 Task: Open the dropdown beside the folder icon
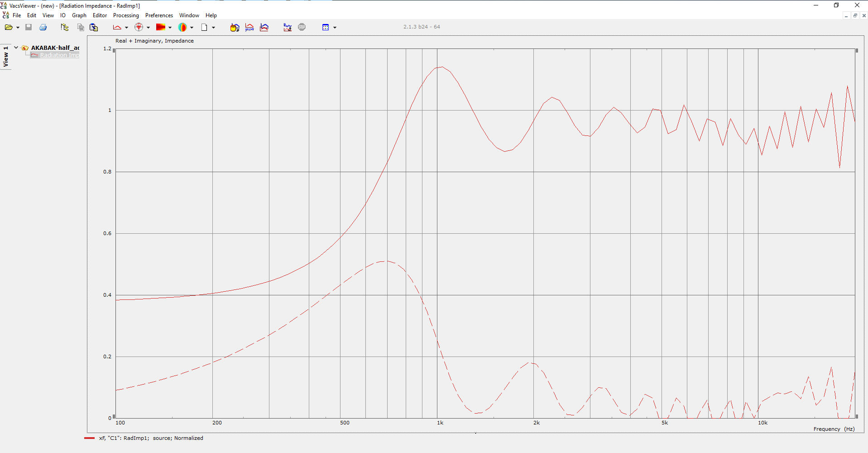[x=18, y=28]
